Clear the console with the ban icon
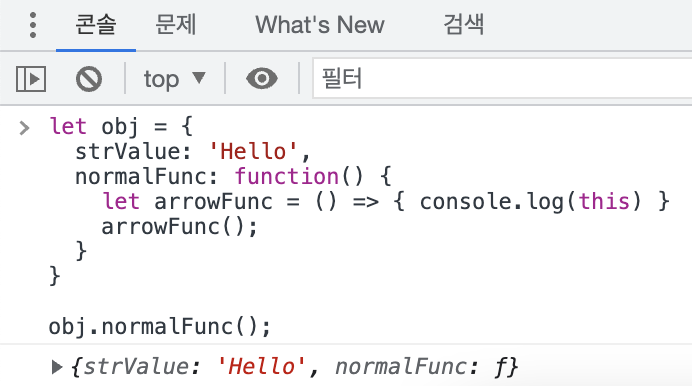 pos(89,79)
